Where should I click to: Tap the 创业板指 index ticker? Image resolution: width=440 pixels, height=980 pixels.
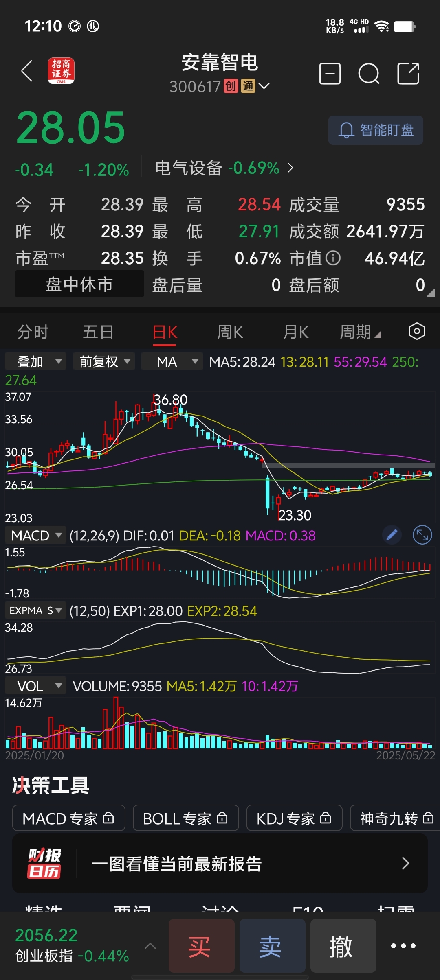[72, 946]
